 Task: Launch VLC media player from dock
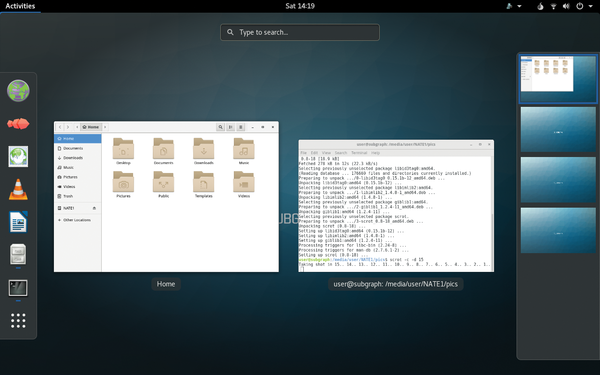pyautogui.click(x=18, y=189)
